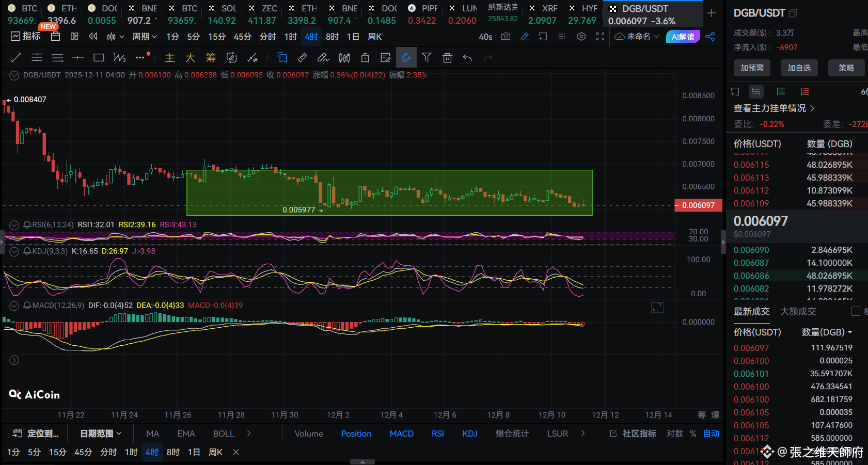Image resolution: width=868 pixels, height=465 pixels.
Task: Check the box beside 大额成交
Action: click(x=856, y=311)
